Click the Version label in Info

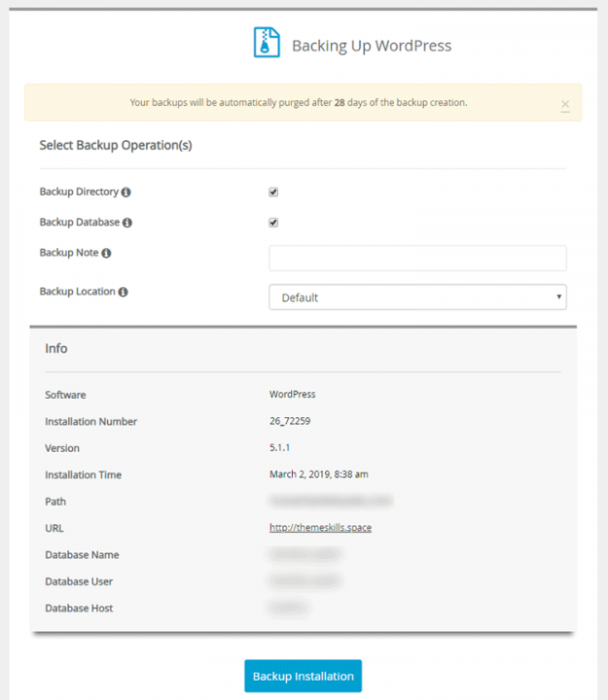[62, 448]
